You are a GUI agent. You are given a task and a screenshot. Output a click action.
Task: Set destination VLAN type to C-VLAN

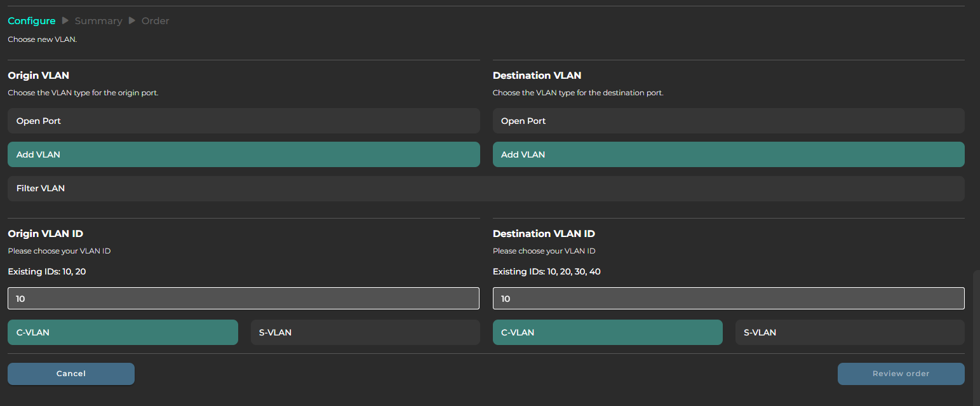tap(607, 332)
